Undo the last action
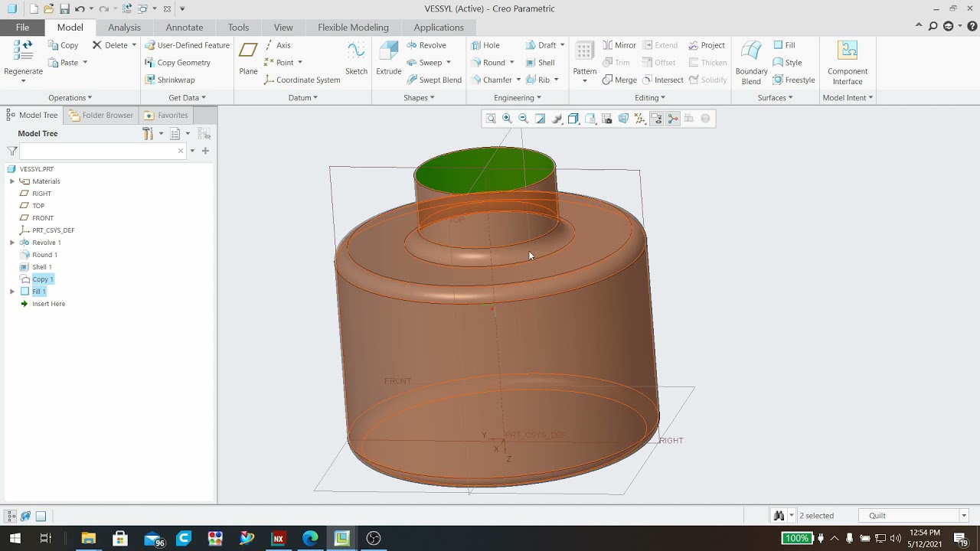 point(79,8)
